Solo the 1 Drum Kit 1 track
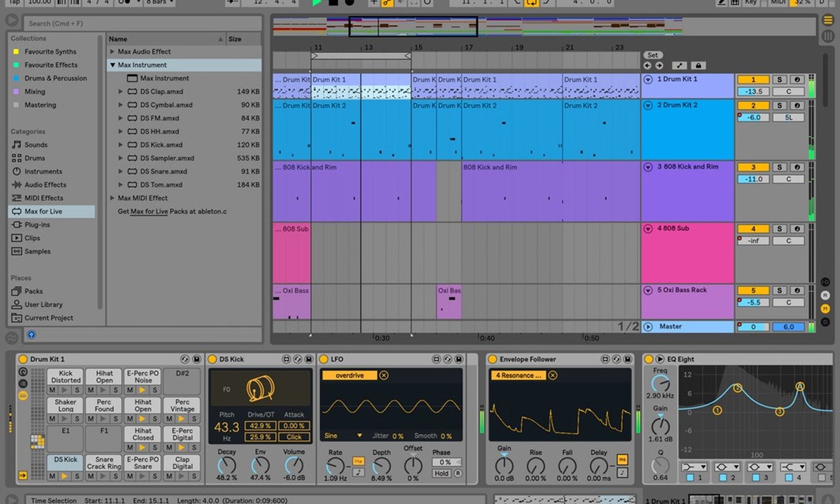 point(780,79)
